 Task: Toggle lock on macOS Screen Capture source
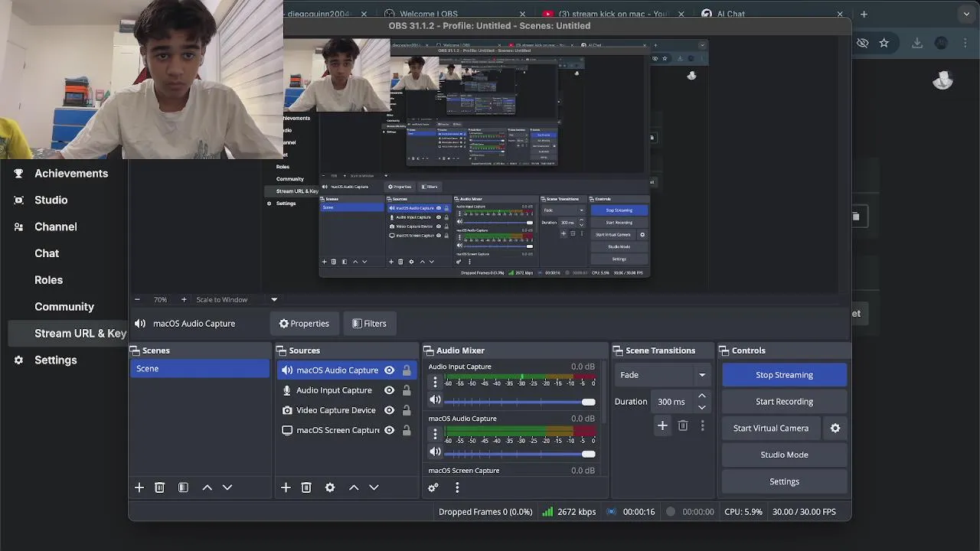coord(407,430)
